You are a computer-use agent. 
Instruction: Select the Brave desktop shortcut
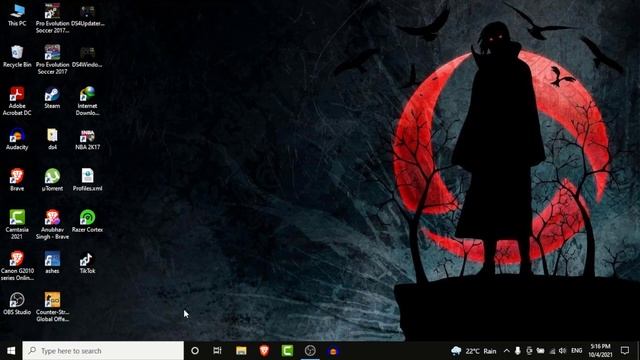point(17,180)
